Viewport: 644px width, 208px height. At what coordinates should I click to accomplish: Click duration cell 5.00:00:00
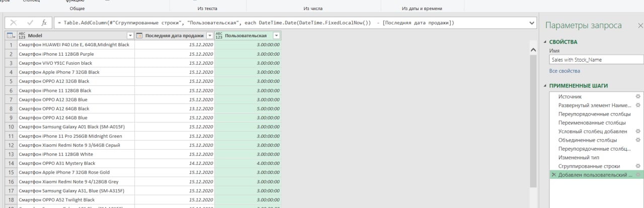pos(248,109)
